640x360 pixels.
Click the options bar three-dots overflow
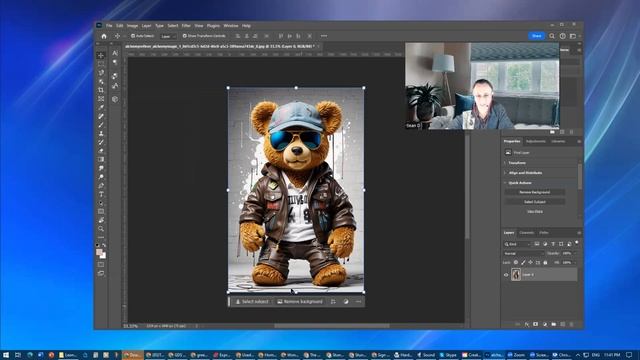(x=324, y=36)
